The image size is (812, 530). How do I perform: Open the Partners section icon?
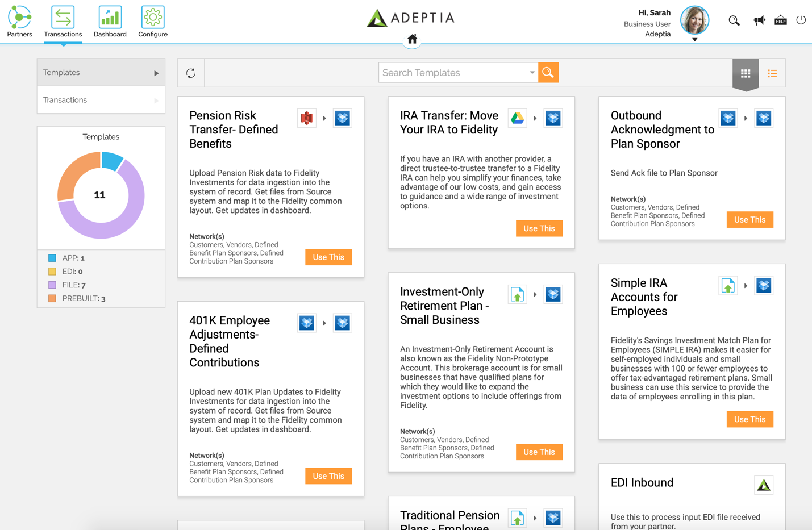coord(19,18)
